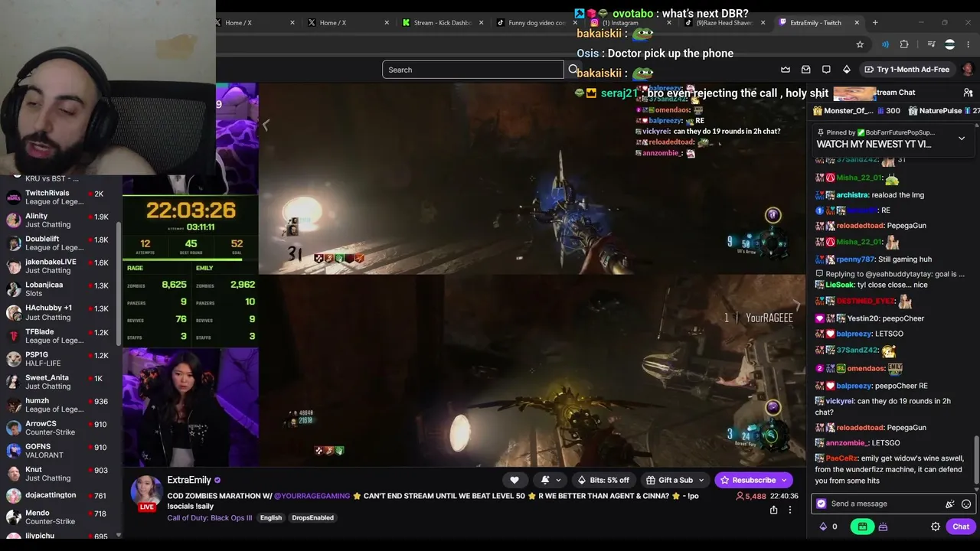This screenshot has width=980, height=551.
Task: Open the chat emote picker
Action: tap(966, 504)
